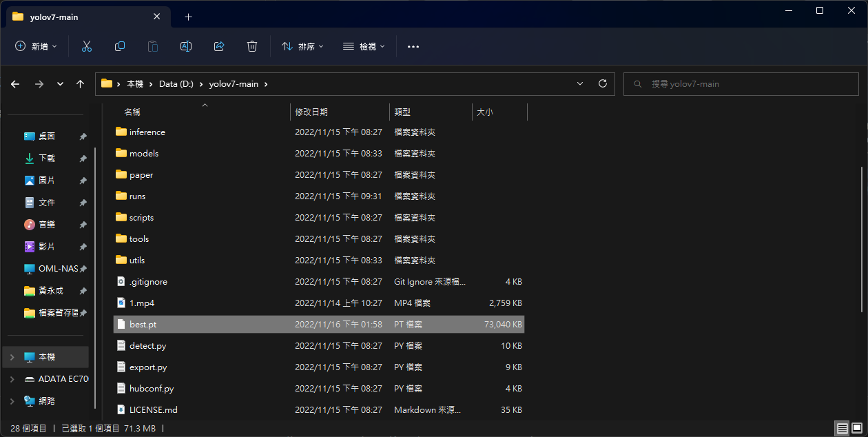Expand chevron after yolov7-main in address bar
Screen dimensions: 868x437
pos(266,84)
